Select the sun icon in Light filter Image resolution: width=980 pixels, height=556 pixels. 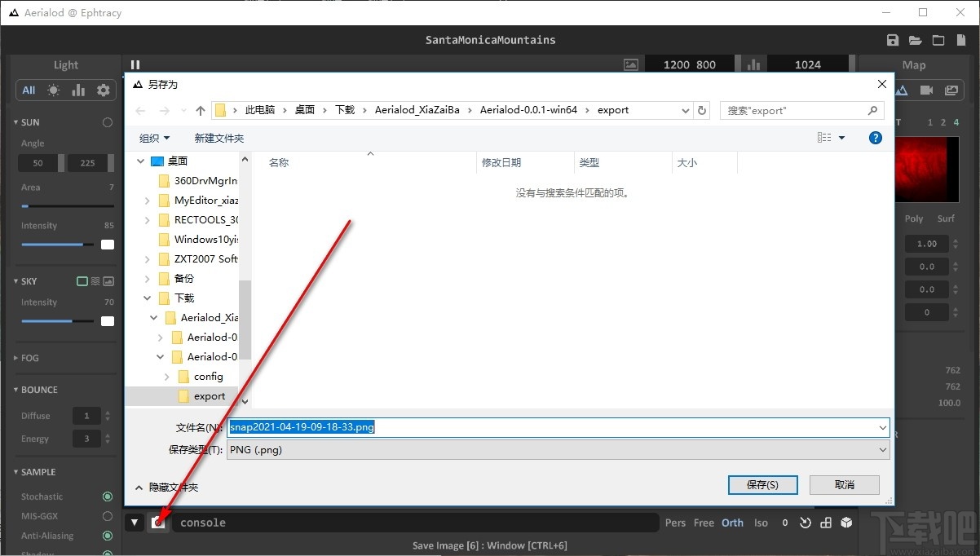(54, 90)
